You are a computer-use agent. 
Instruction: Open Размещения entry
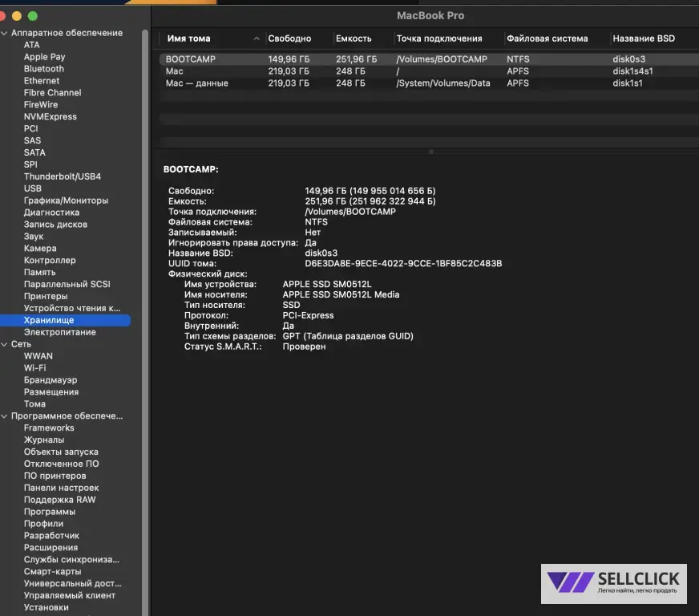(x=51, y=392)
